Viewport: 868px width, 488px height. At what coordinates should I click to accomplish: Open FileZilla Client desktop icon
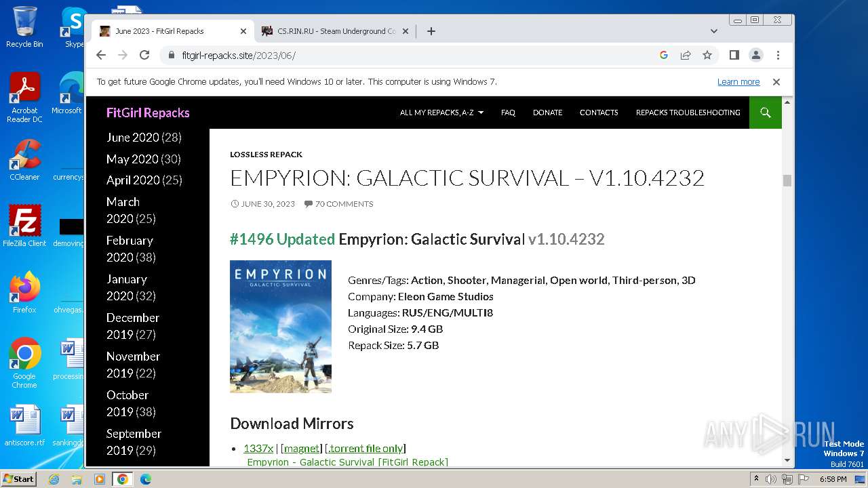pos(24,226)
